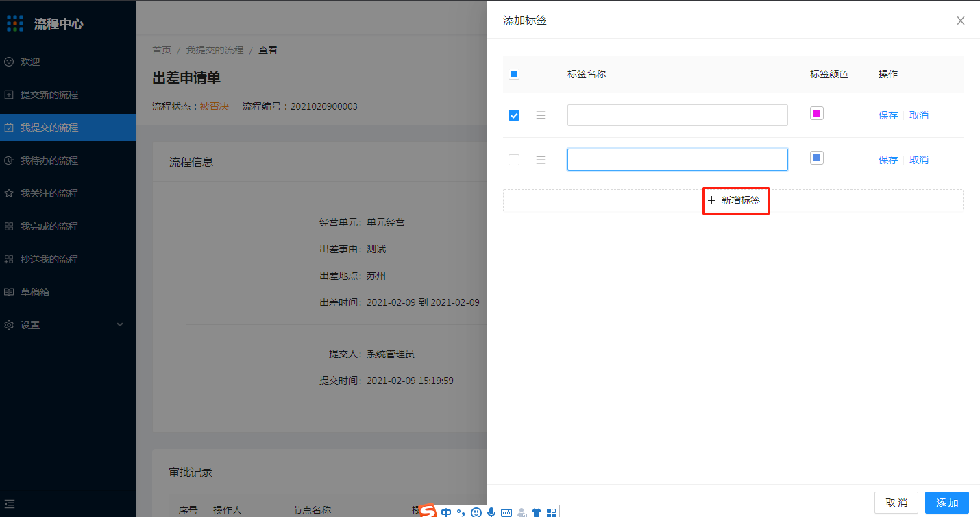Viewport: 980px width, 517px height.
Task: Open 我关注的流程 menu item
Action: pos(68,193)
